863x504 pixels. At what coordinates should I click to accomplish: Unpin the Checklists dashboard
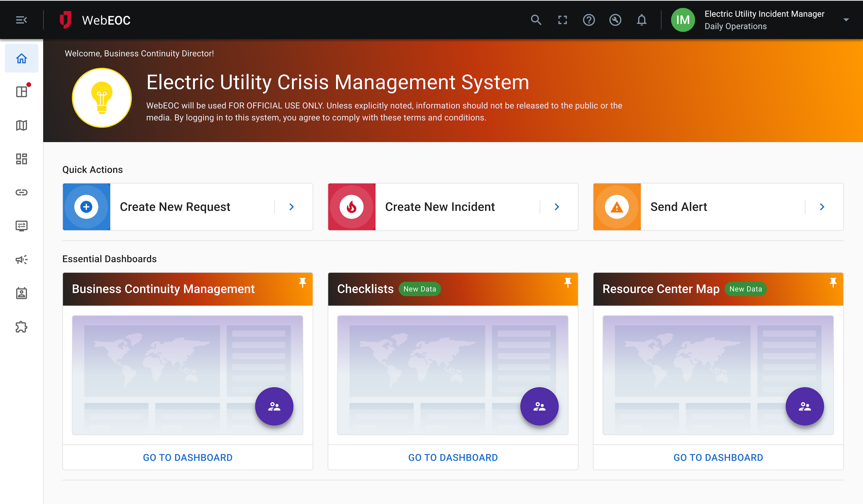(568, 283)
